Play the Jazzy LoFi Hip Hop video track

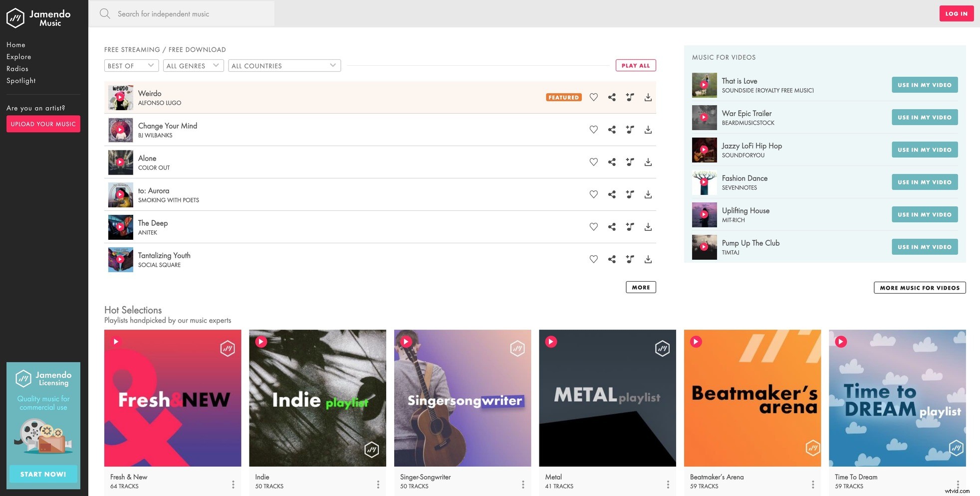(704, 150)
